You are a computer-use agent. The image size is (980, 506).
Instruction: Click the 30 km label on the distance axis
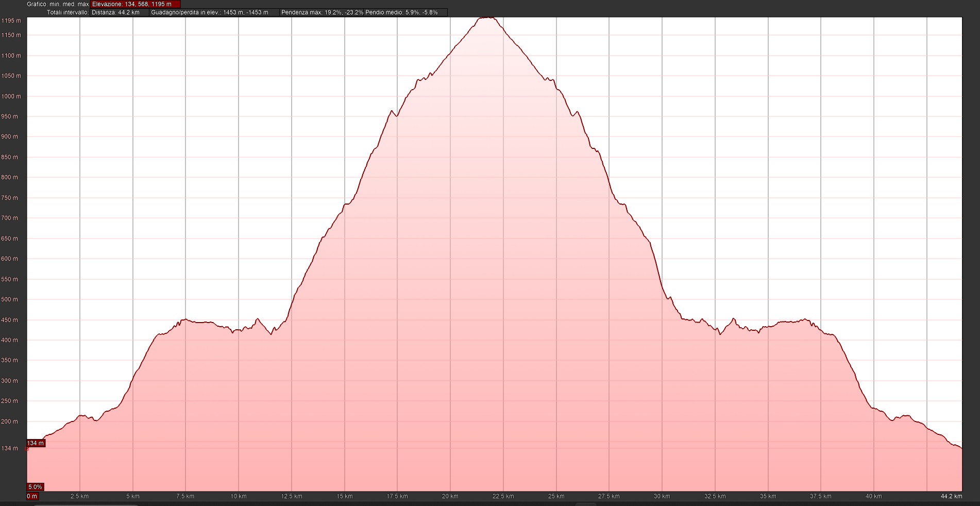click(662, 496)
